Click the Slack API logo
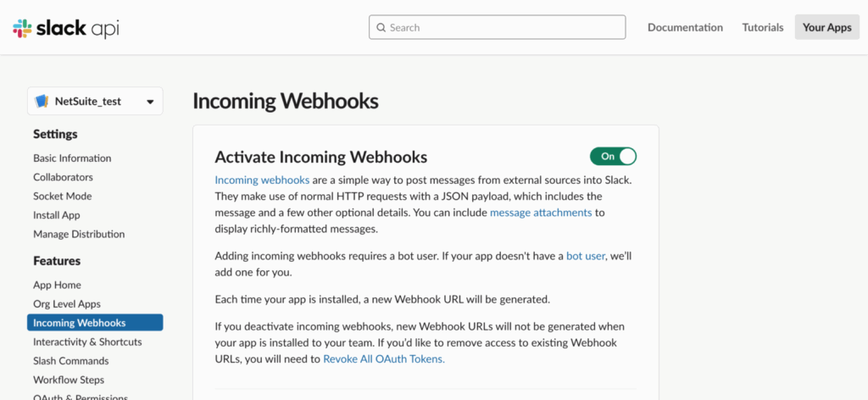Viewport: 868px width, 400px height. (66, 28)
